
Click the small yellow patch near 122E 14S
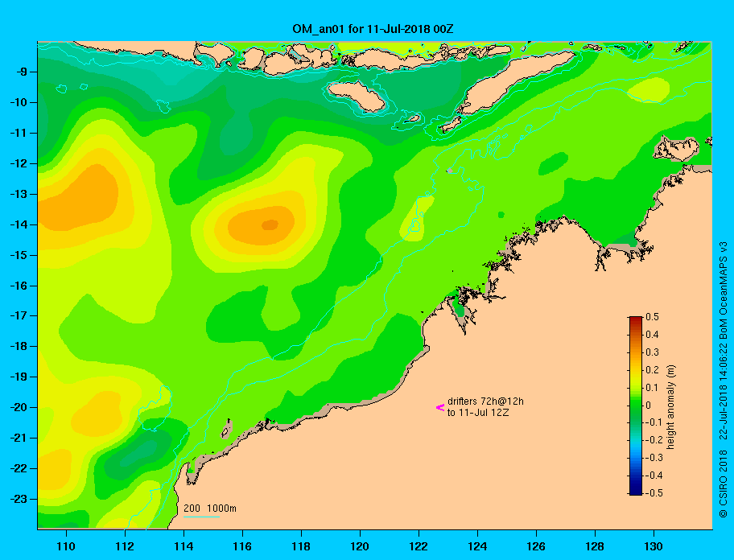click(417, 218)
